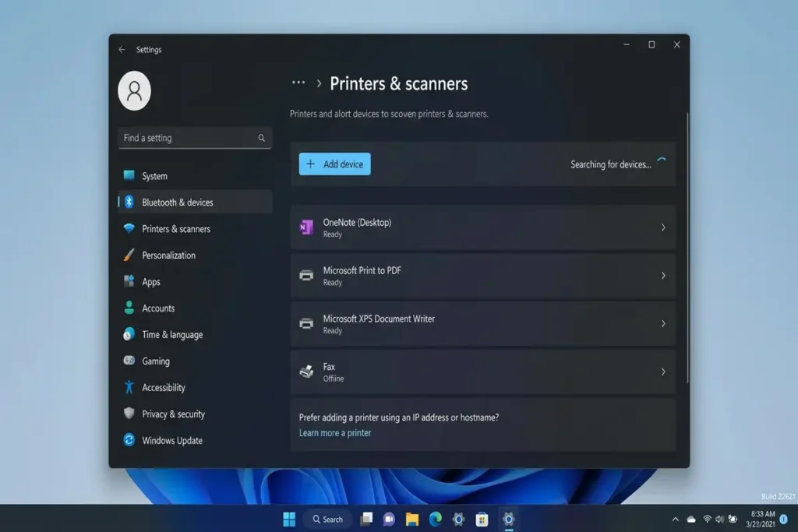The image size is (798, 532).
Task: Launch File Explorer from the taskbar
Action: point(411,520)
